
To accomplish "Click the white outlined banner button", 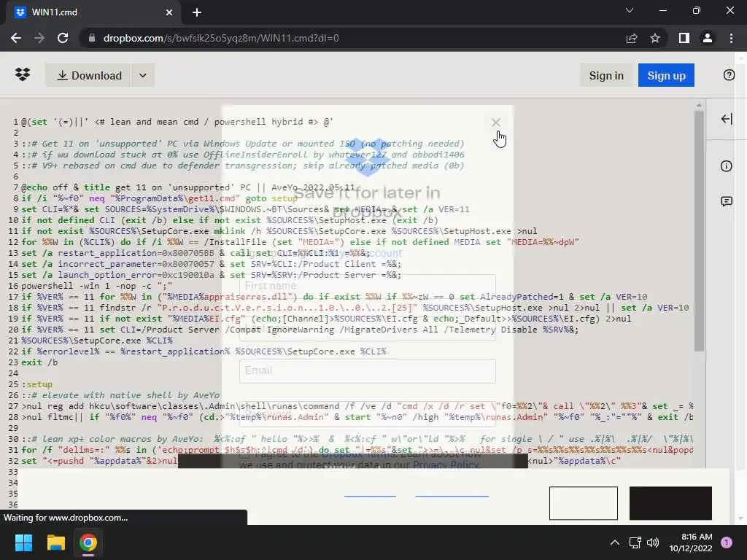I will [x=583, y=503].
